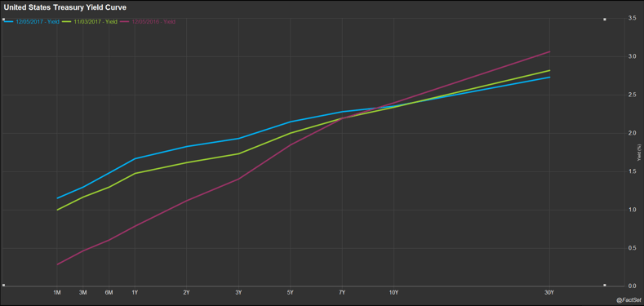Click the 2.5 value on the yield axis
The width and height of the screenshot is (644, 306).
tap(633, 95)
